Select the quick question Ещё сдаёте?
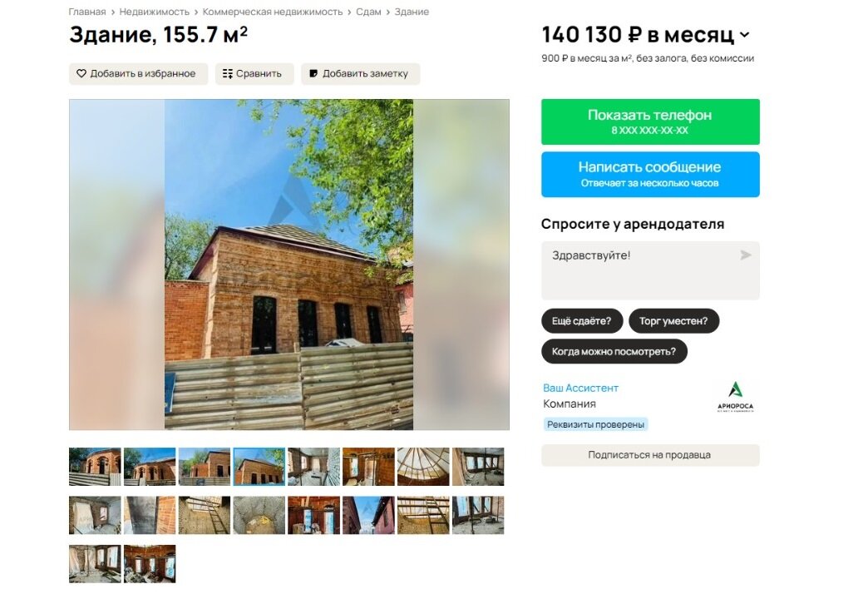This screenshot has height=594, width=868. 582,321
